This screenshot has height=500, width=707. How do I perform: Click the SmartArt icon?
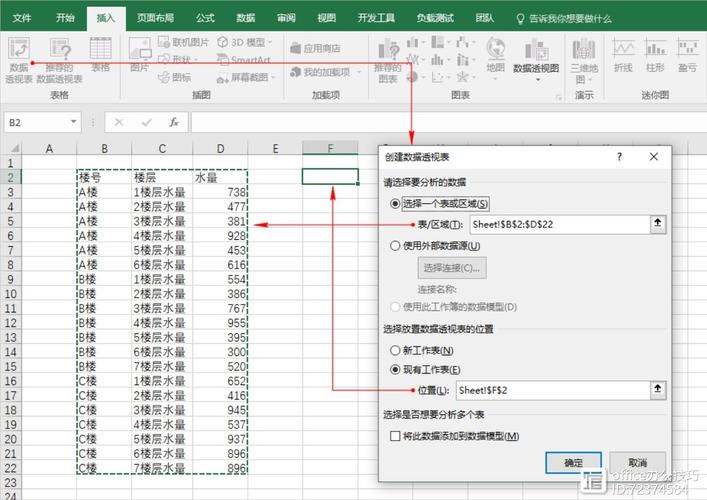[243, 60]
